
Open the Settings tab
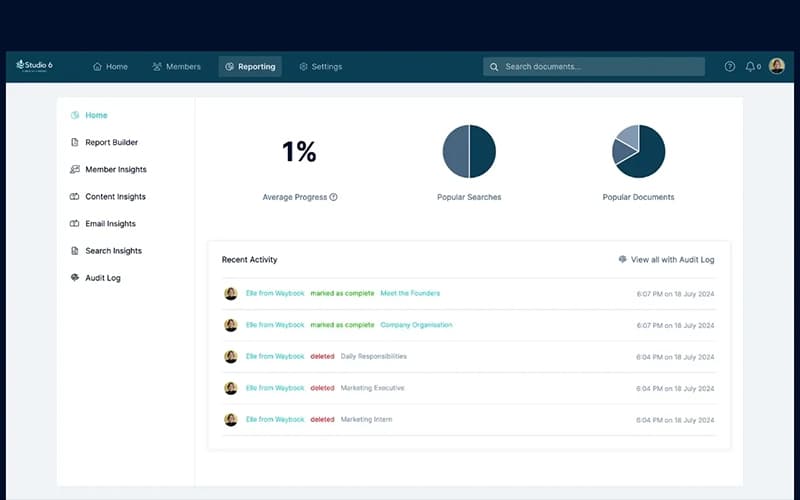320,67
